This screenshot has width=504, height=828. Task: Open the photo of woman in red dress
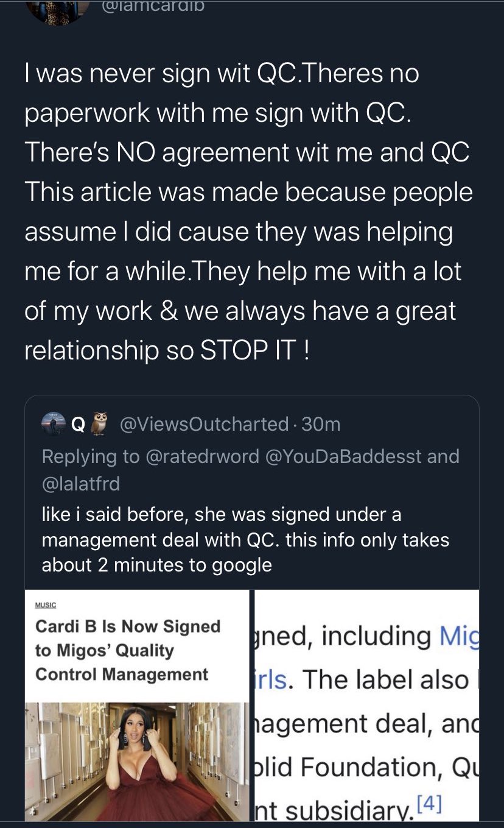138,762
